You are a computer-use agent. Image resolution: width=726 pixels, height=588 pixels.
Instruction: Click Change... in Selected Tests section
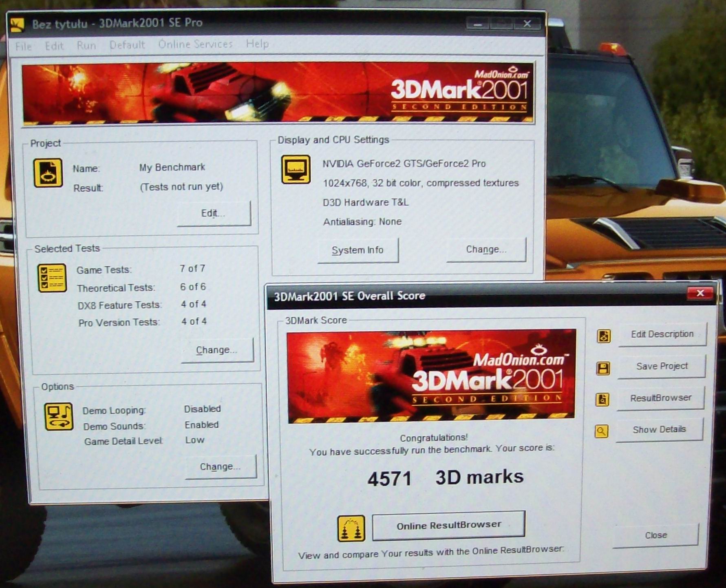[217, 350]
